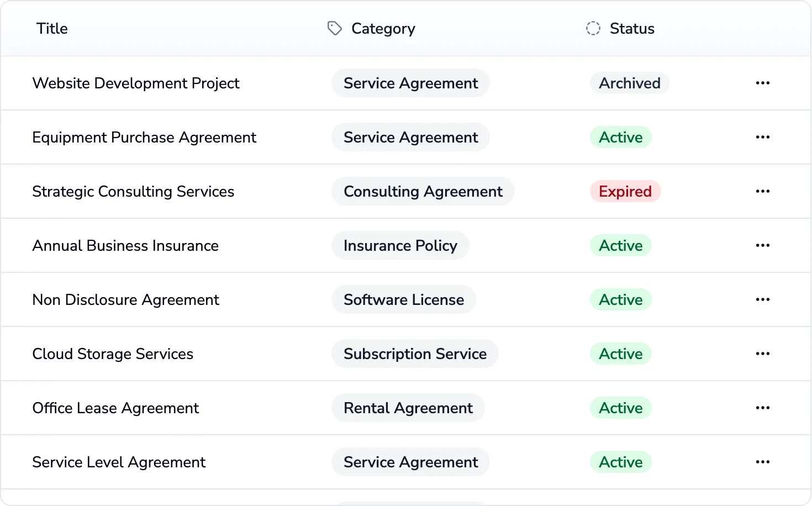Open actions menu for Strategic Consulting Services
This screenshot has height=506, width=812.
pos(762,191)
